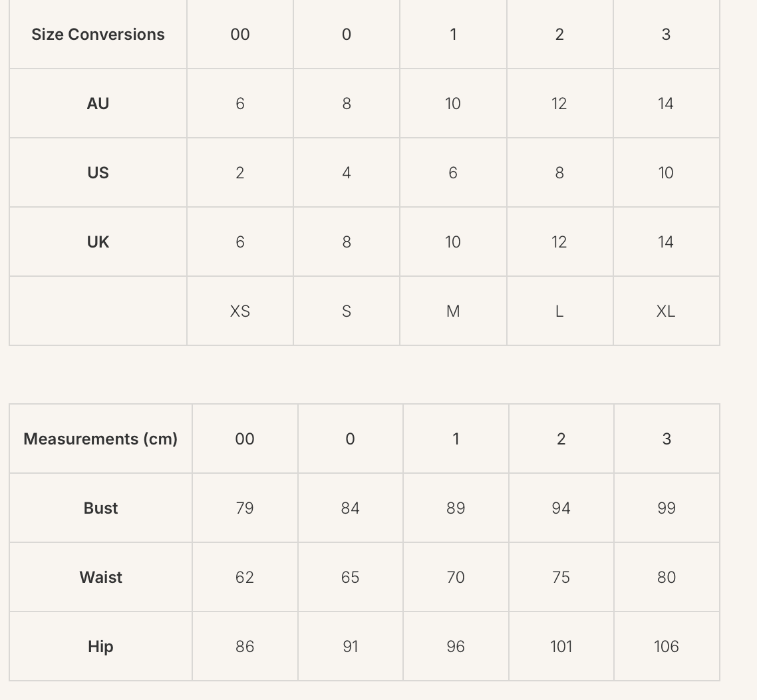This screenshot has width=757, height=700.
Task: Click the Waist row label
Action: [x=100, y=578]
